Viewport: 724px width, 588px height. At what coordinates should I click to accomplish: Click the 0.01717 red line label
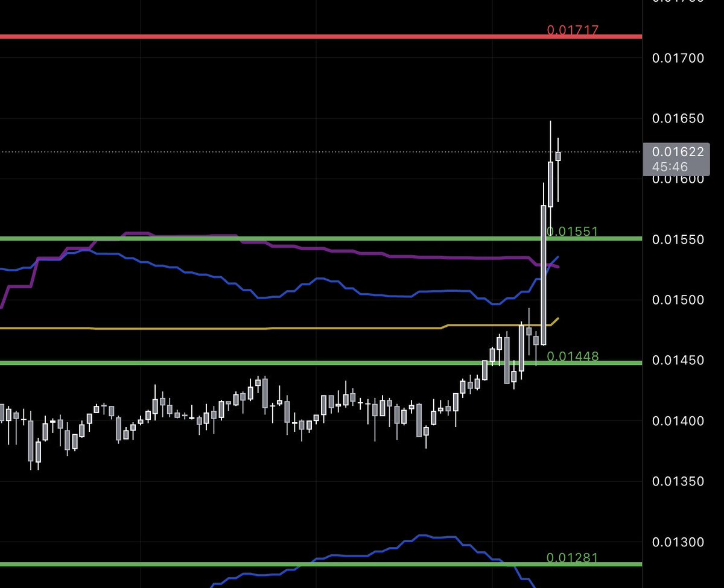point(573,30)
